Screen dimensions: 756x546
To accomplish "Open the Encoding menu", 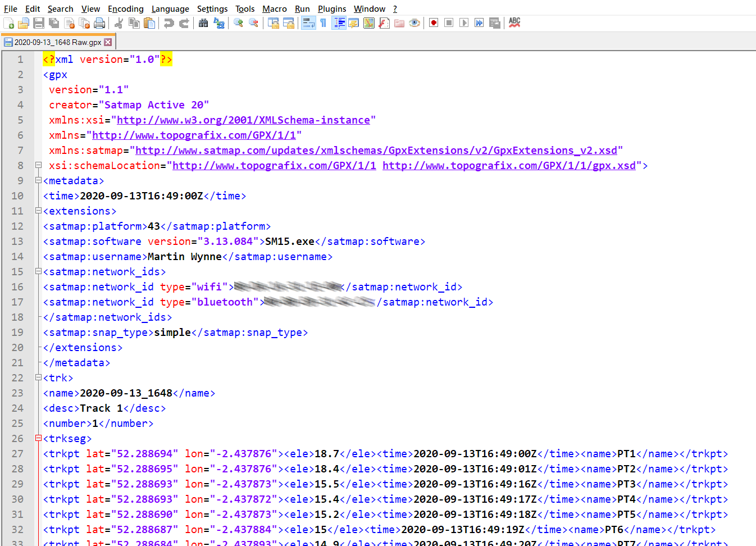I will pyautogui.click(x=126, y=9).
